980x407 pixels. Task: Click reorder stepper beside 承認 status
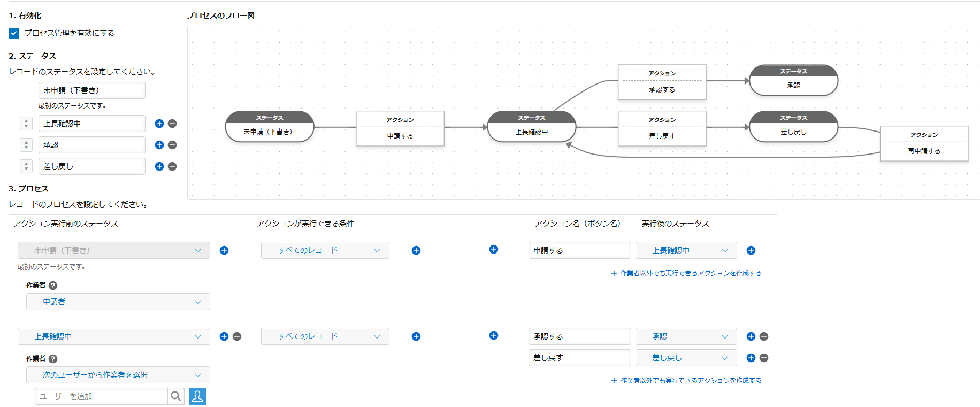click(26, 145)
